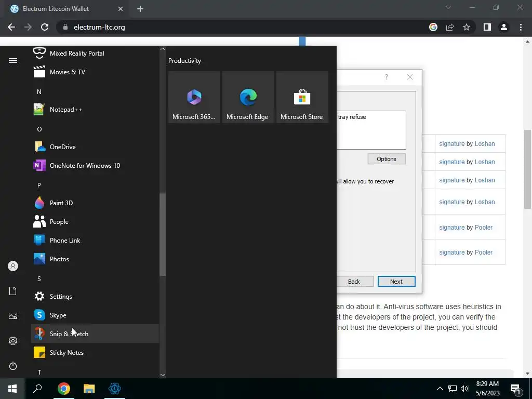
Task: Open the Photos app
Action: [95, 259]
